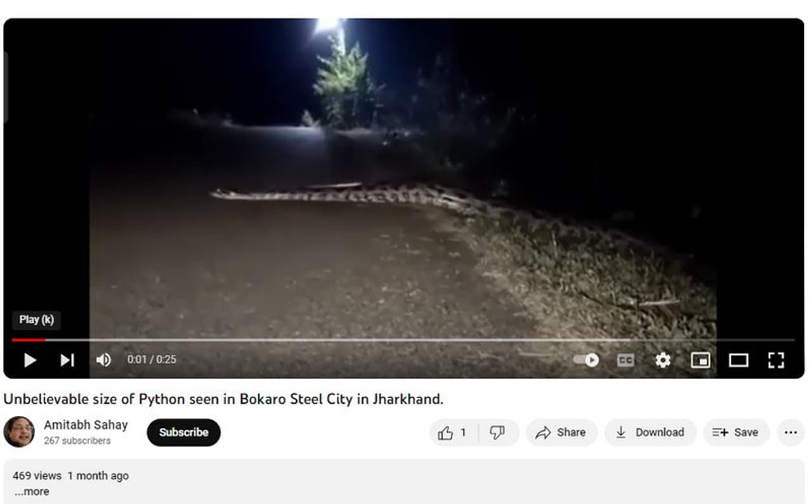The height and width of the screenshot is (504, 812).
Task: Enter full screen mode
Action: [776, 360]
